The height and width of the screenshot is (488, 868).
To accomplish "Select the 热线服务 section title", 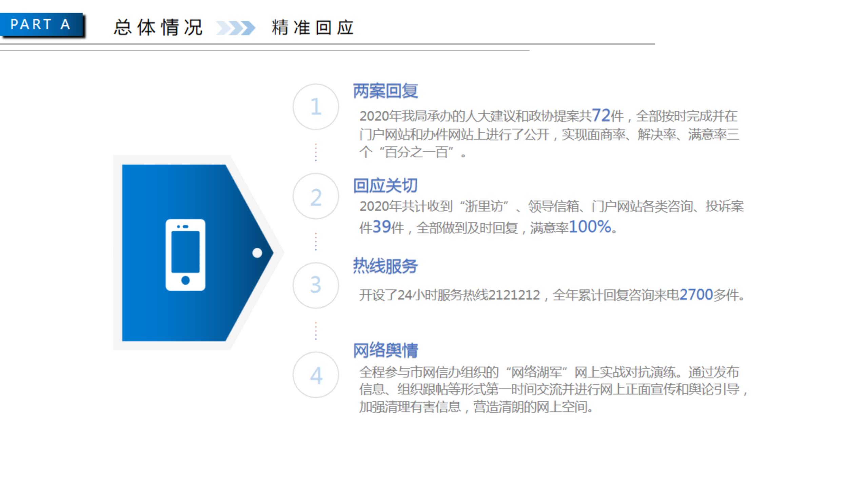I will tap(386, 266).
